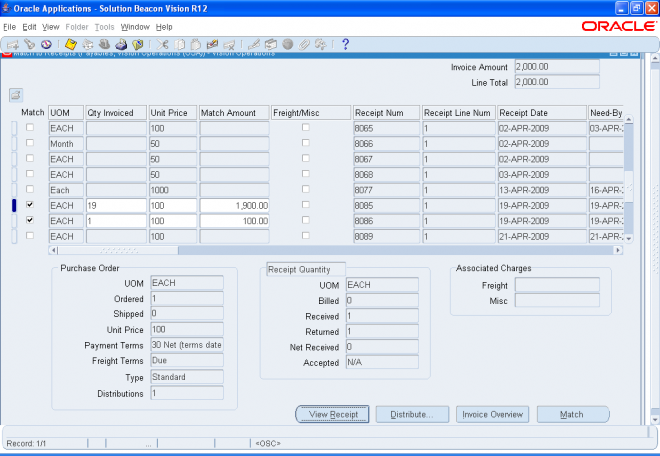Screen dimensions: 660x456
Task: Click the table's horizontal scrollbar thumb
Action: [118, 251]
